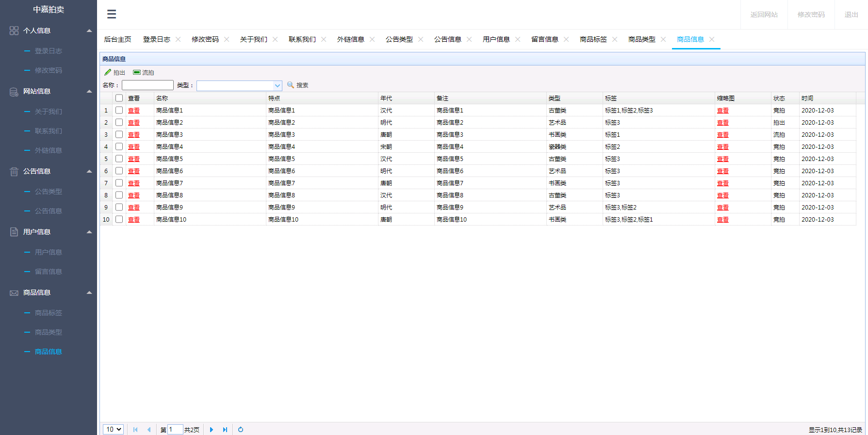Image resolution: width=868 pixels, height=435 pixels.
Task: Toggle the select-all header checkbox
Action: (119, 98)
